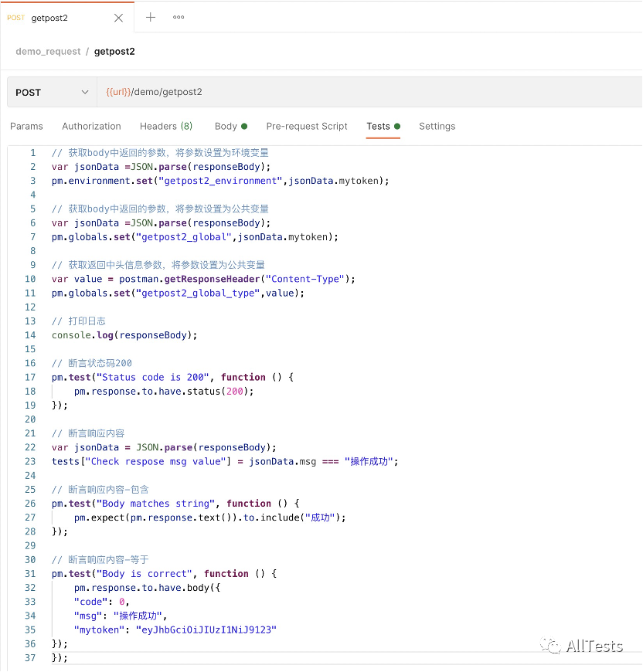Focus the request URL field
643x672 pixels.
[x=369, y=92]
